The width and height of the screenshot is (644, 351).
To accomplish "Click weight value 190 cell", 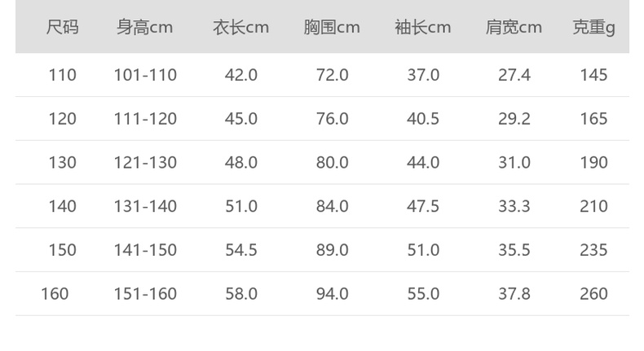I will [x=593, y=163].
